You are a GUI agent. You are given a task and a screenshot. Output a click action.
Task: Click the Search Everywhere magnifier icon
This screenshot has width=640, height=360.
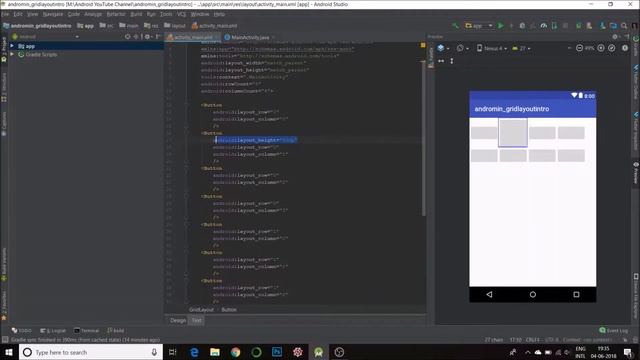pyautogui.click(x=624, y=26)
